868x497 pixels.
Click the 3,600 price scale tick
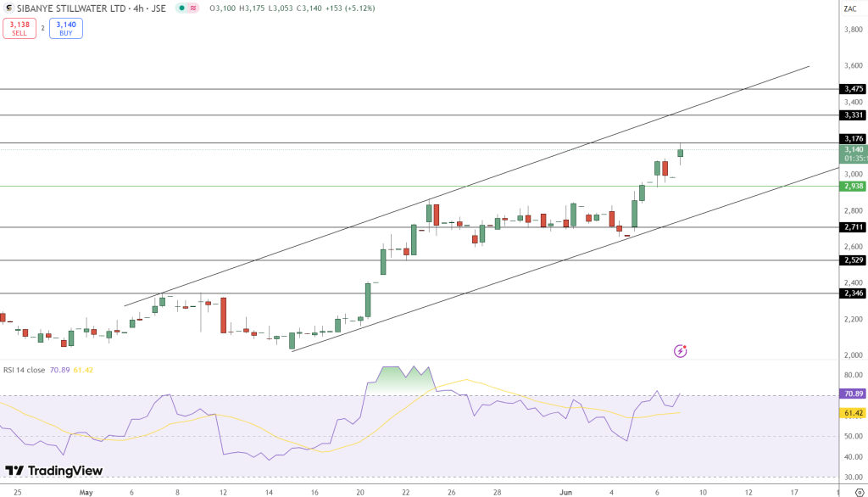click(x=853, y=65)
